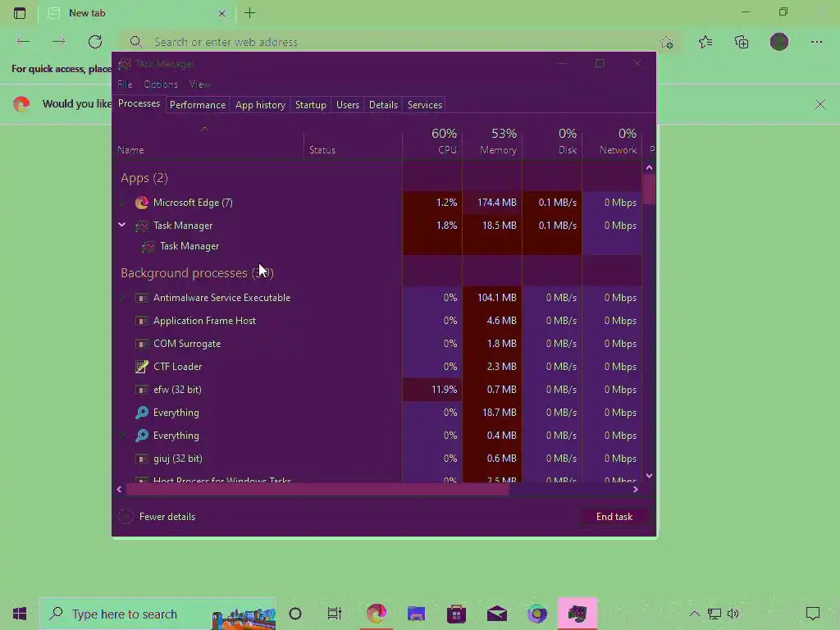Sort by Name column header

point(208,141)
